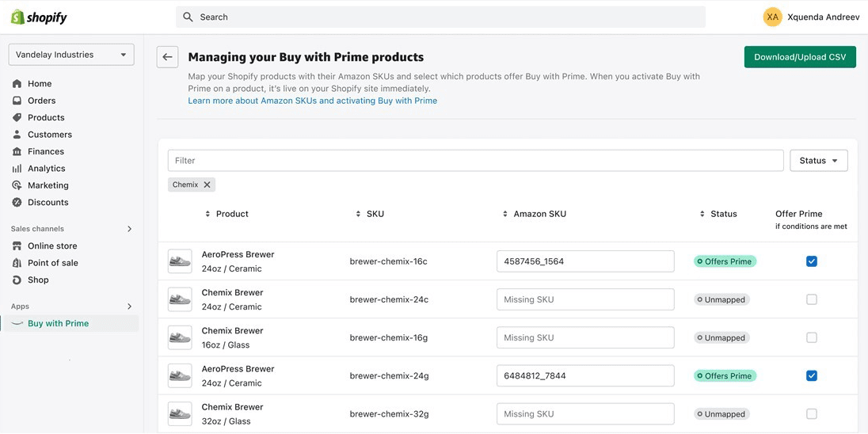Open thumbnail for brewer-chemix-24c product
The height and width of the screenshot is (434, 868).
[x=180, y=299]
